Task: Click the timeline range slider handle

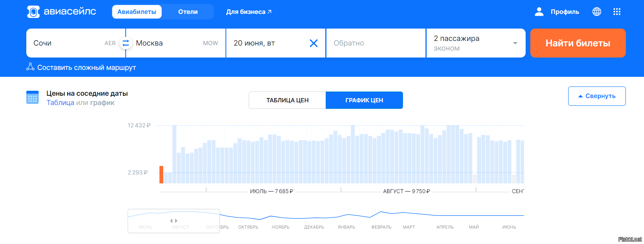Action: click(174, 221)
